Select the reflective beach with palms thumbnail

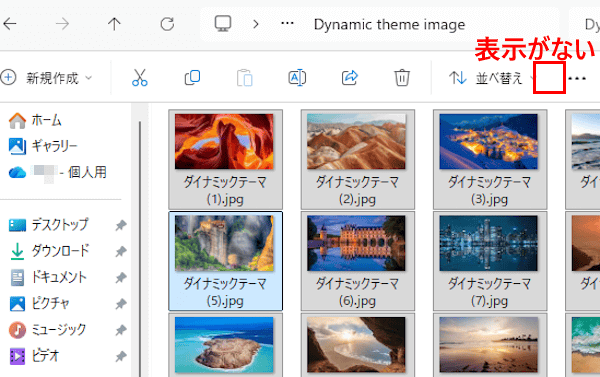[489, 345]
